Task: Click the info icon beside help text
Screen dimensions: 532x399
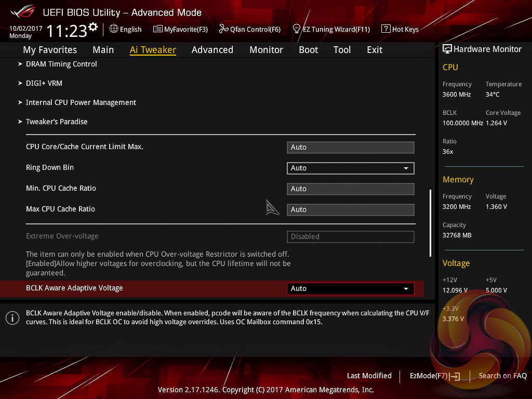Action: (12, 318)
